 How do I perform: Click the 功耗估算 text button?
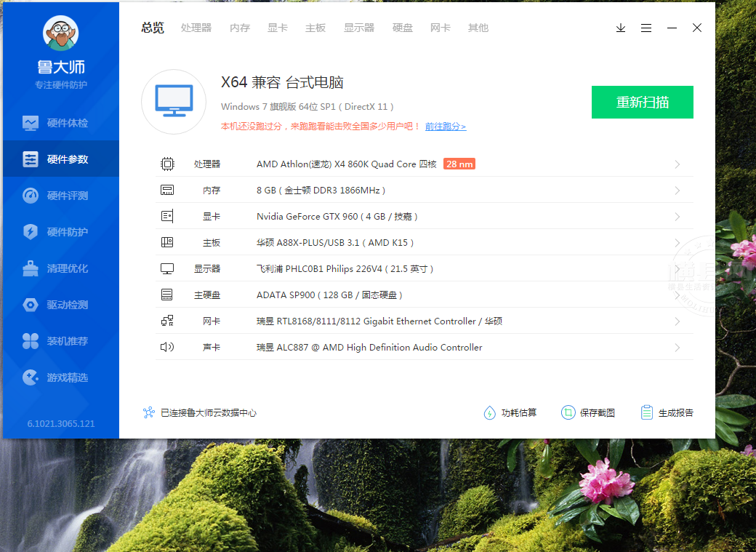pos(519,412)
